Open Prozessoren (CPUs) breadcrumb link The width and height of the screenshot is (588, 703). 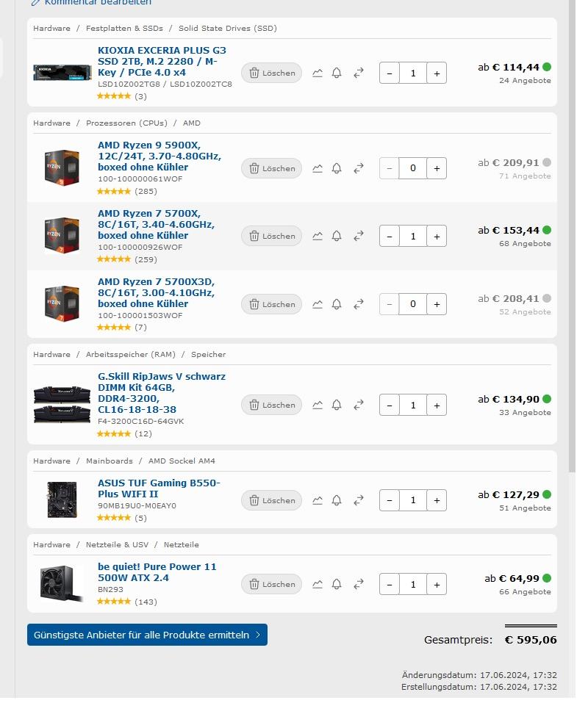tap(126, 123)
